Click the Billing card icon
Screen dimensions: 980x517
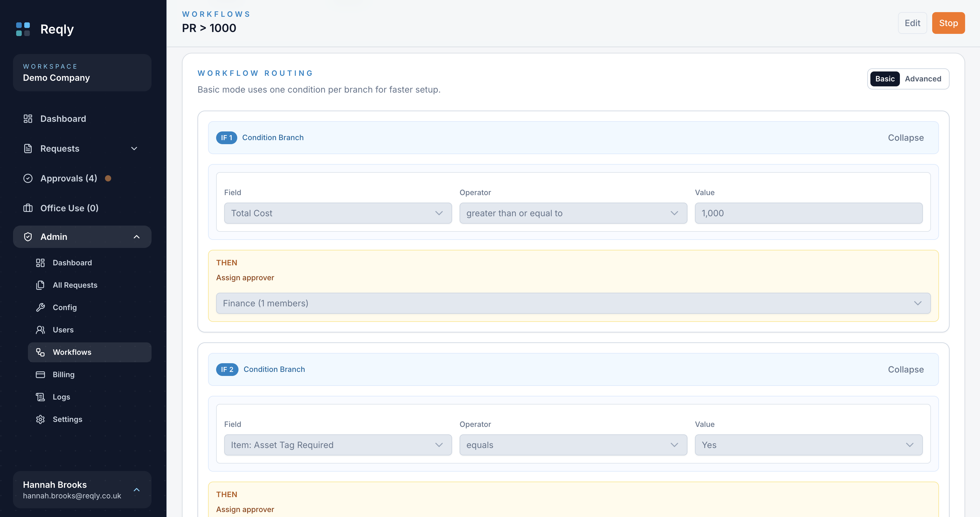(x=40, y=375)
